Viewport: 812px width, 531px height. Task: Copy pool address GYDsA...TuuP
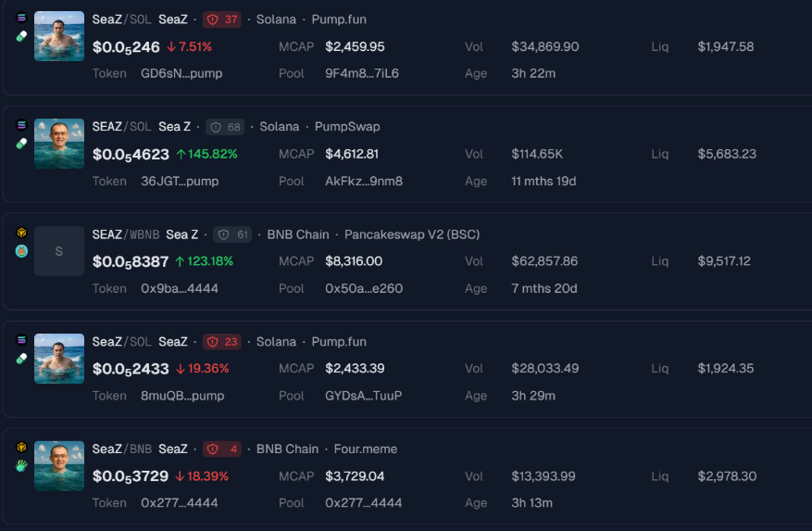tap(364, 396)
